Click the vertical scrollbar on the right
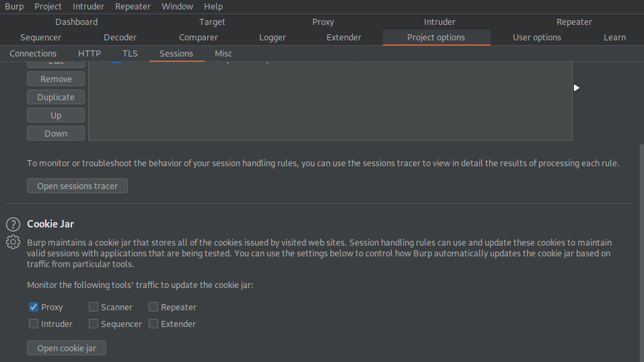The image size is (644, 362). [x=639, y=249]
